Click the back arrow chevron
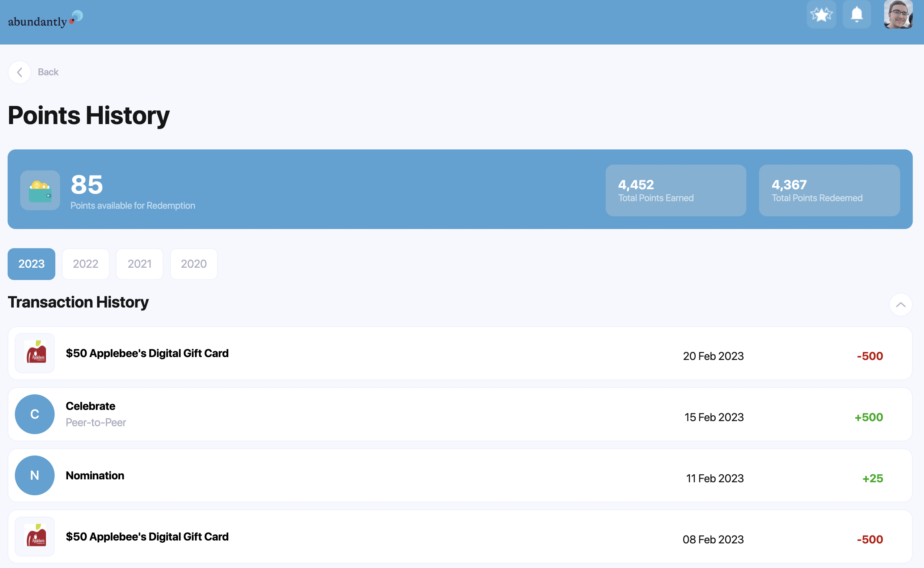The width and height of the screenshot is (924, 568). point(20,72)
